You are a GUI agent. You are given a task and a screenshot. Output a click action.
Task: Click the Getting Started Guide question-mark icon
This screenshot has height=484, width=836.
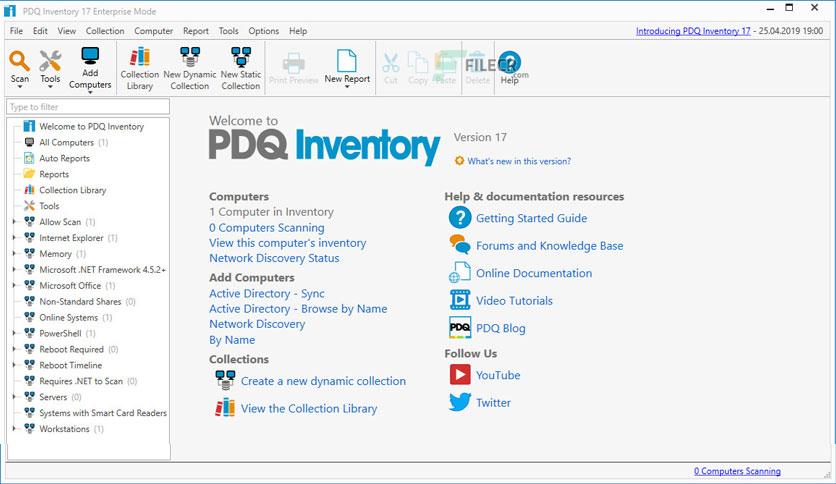pyautogui.click(x=460, y=217)
